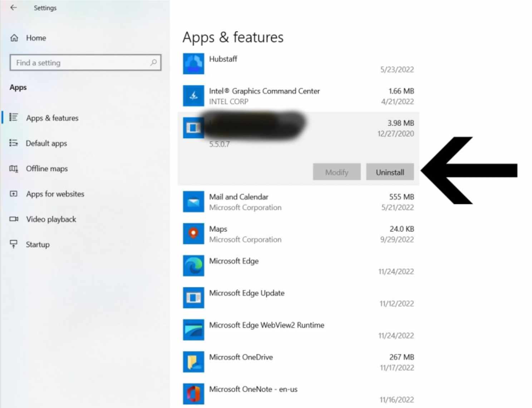Click the Offline maps map icon
The image size is (532, 408).
14,169
